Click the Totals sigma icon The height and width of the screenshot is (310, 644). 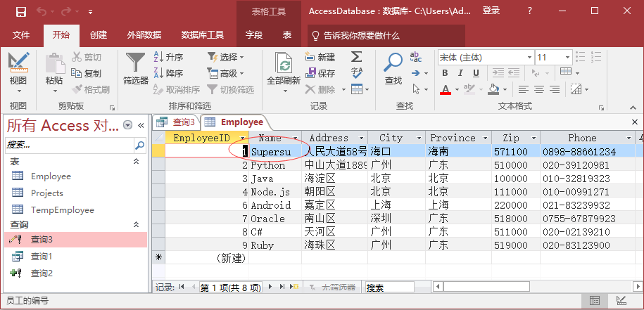(x=357, y=57)
